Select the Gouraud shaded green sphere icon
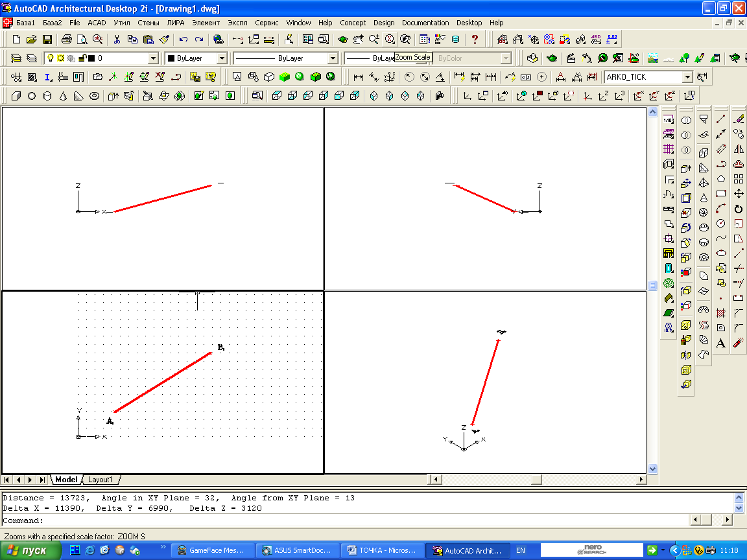 coord(300,76)
